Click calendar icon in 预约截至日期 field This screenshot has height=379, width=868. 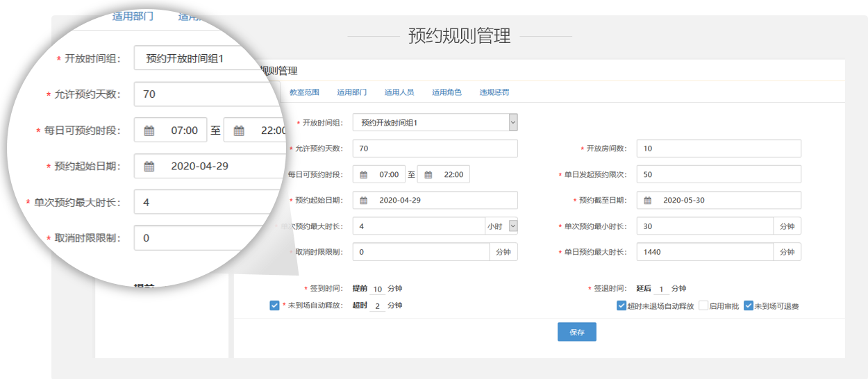click(x=647, y=201)
